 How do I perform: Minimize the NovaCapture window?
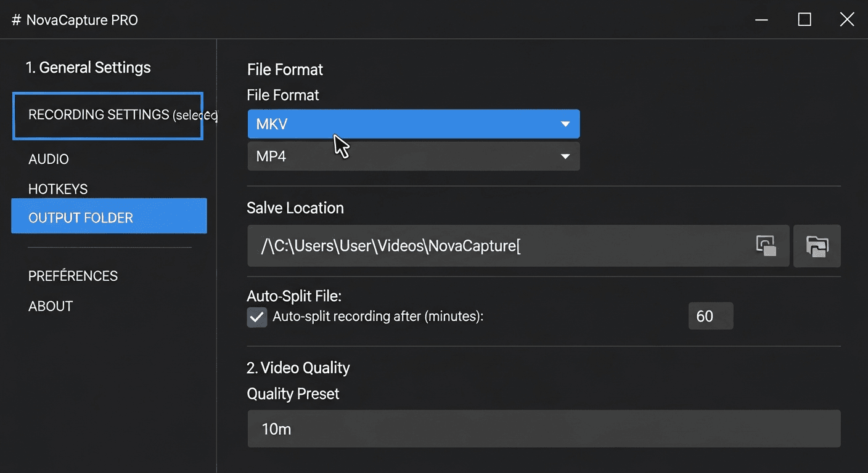coord(761,19)
